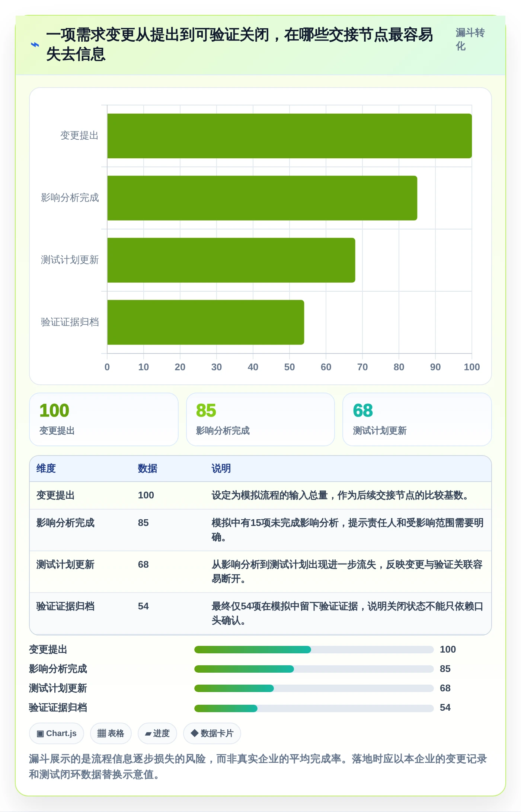The height and width of the screenshot is (812, 521).
Task: Click the 影响分析完成 progress bar
Action: [x=314, y=669]
